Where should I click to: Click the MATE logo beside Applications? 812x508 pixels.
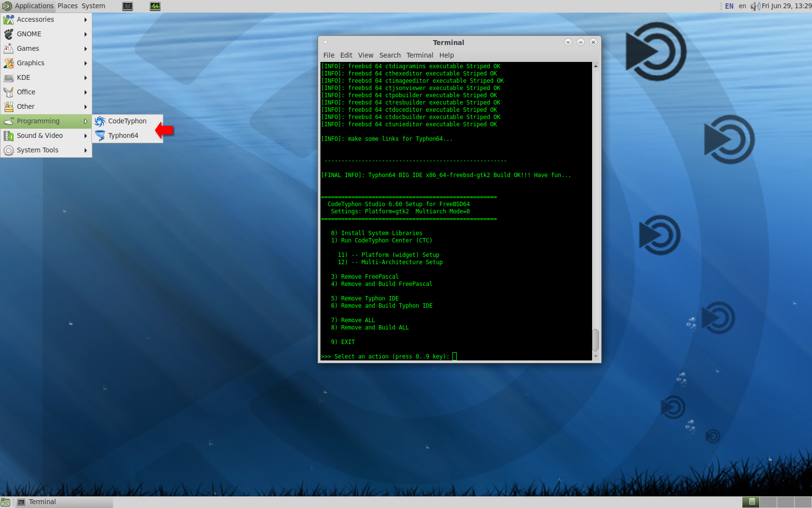click(x=7, y=6)
